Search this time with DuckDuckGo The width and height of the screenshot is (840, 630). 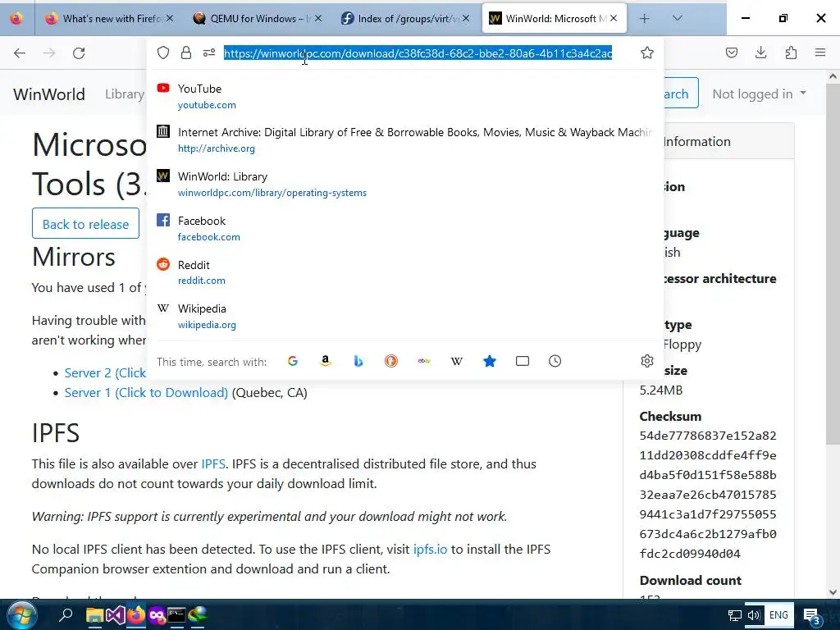pyautogui.click(x=391, y=361)
